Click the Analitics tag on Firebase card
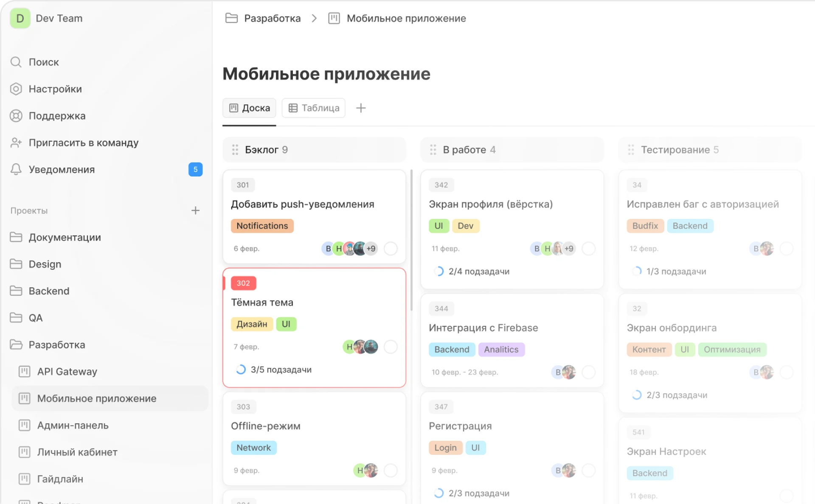Viewport: 815px width, 504px height. pos(501,350)
